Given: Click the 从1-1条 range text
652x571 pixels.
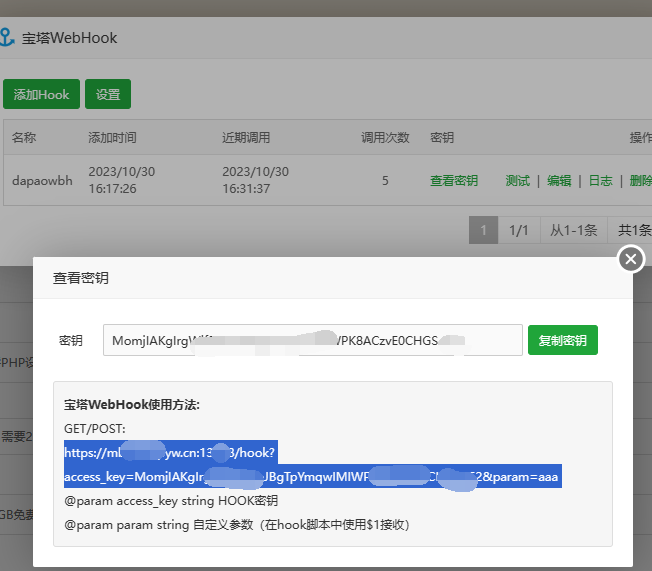Looking at the screenshot, I should pos(574,230).
